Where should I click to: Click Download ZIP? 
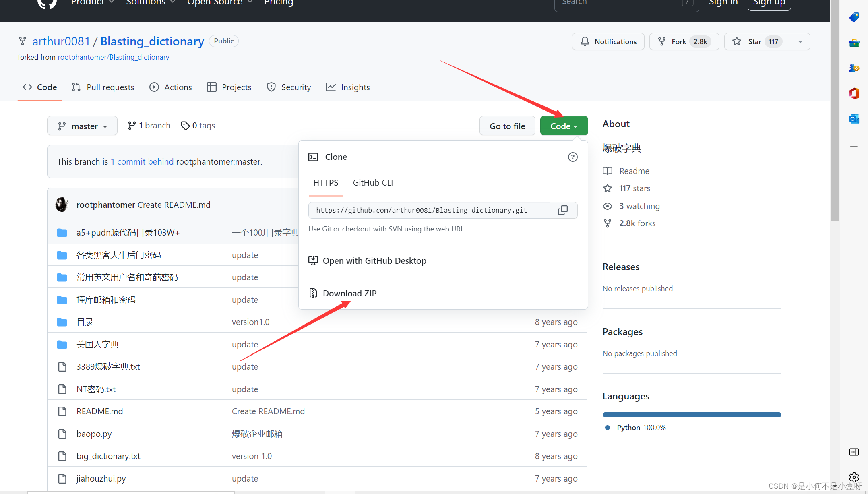point(349,293)
